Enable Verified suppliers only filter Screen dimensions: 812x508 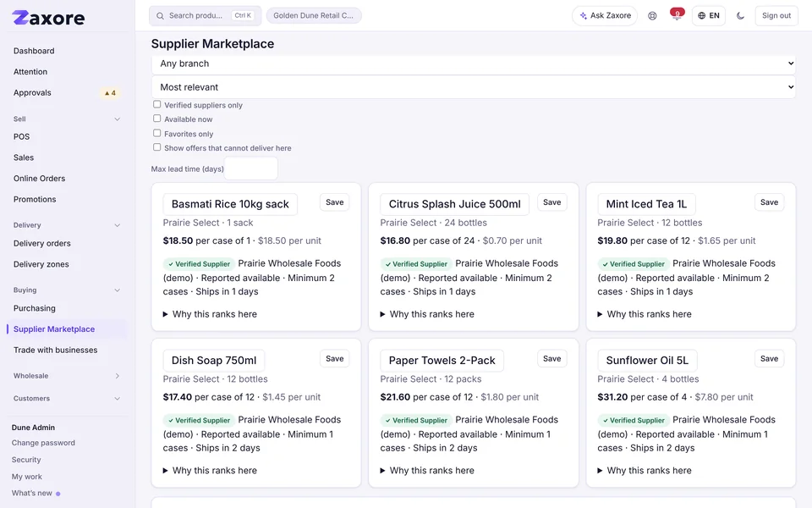157,104
